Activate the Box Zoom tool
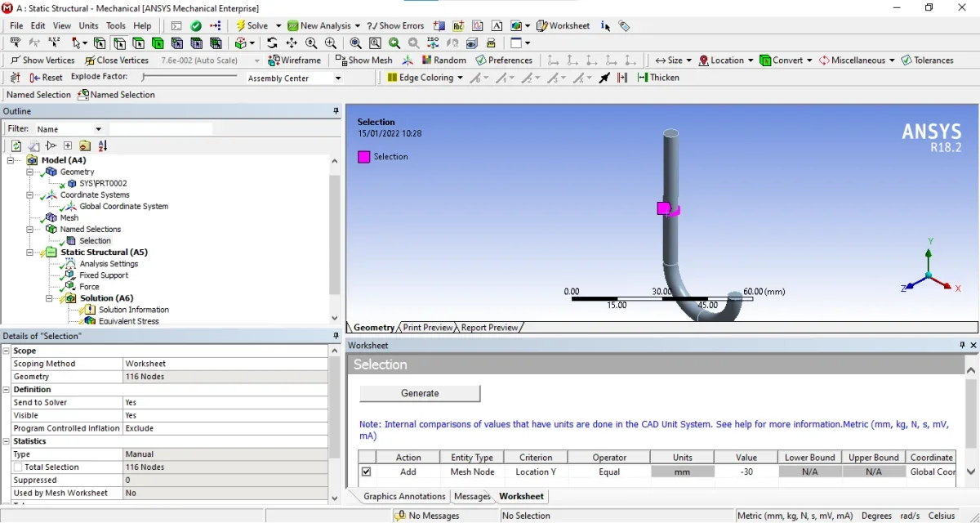The image size is (980, 523). tap(330, 42)
